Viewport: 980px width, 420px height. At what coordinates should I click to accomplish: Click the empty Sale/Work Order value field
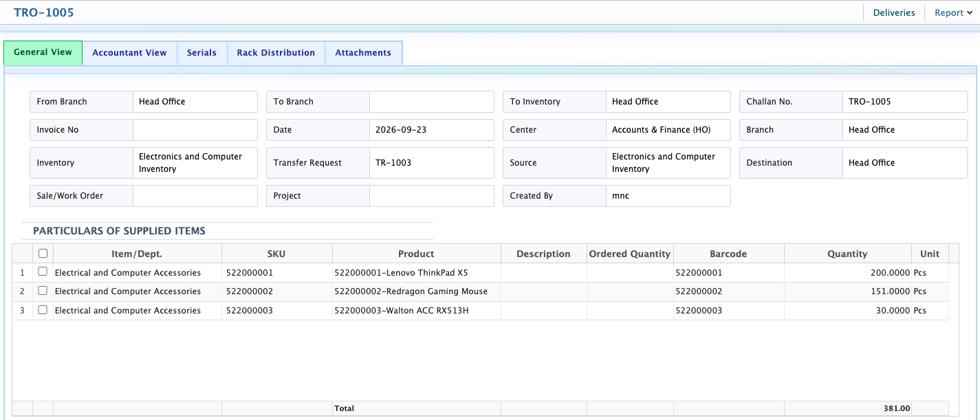coord(195,196)
